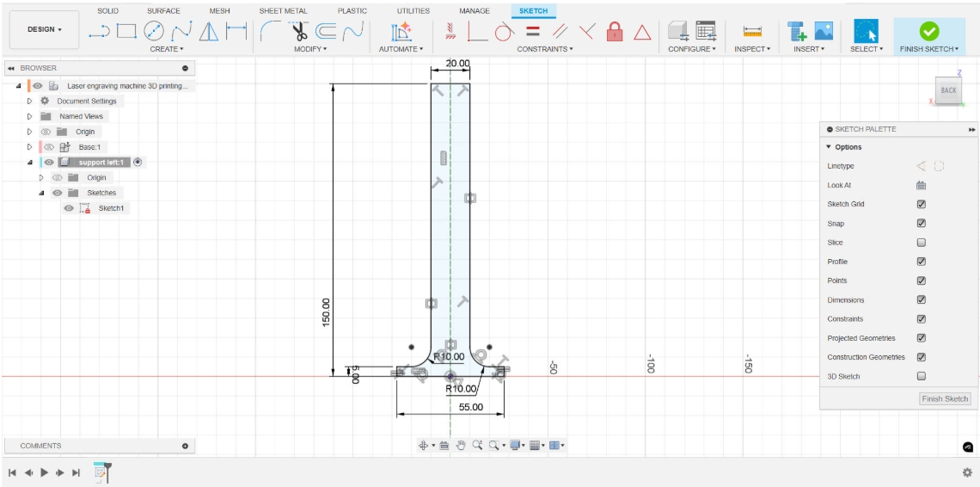The image size is (980, 487).
Task: Expand the Document Settings tree node
Action: (x=29, y=101)
